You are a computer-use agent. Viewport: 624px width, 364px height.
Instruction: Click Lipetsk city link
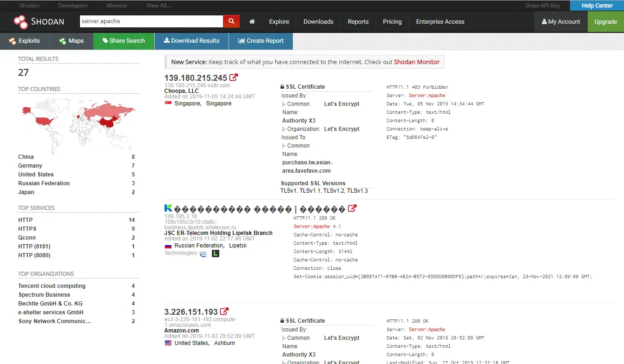click(x=238, y=246)
